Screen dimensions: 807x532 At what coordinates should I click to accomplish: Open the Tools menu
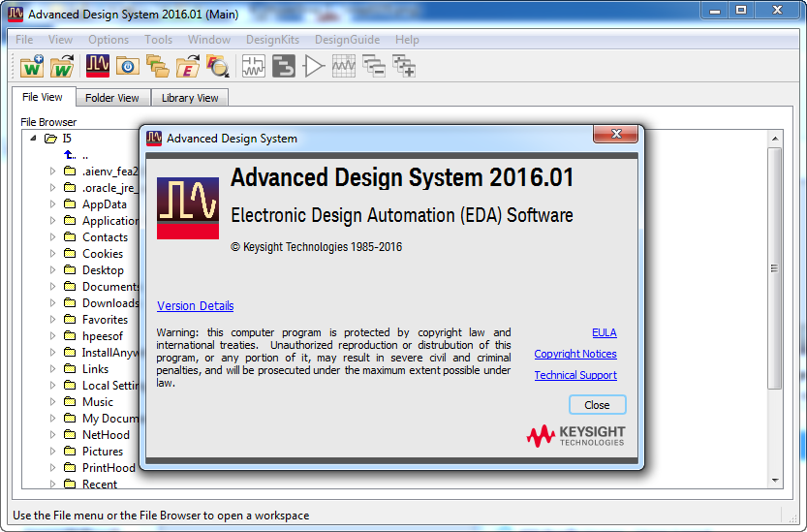click(158, 40)
